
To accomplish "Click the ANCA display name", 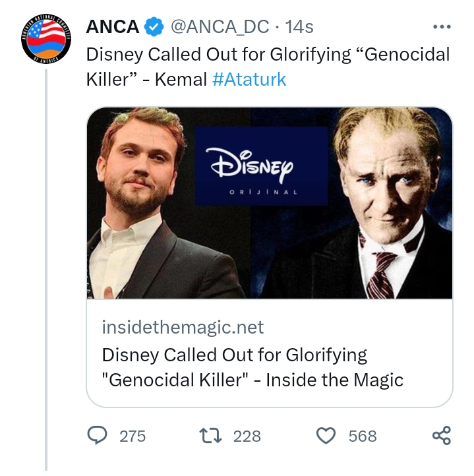I will [113, 27].
